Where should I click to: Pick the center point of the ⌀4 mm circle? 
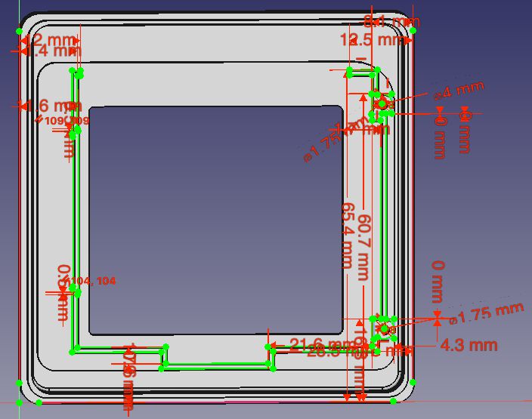[382, 104]
